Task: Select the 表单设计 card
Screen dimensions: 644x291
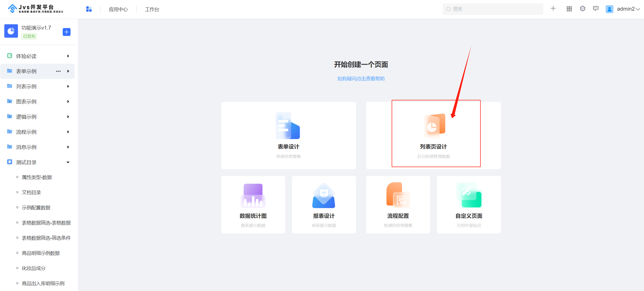Action: (288, 135)
